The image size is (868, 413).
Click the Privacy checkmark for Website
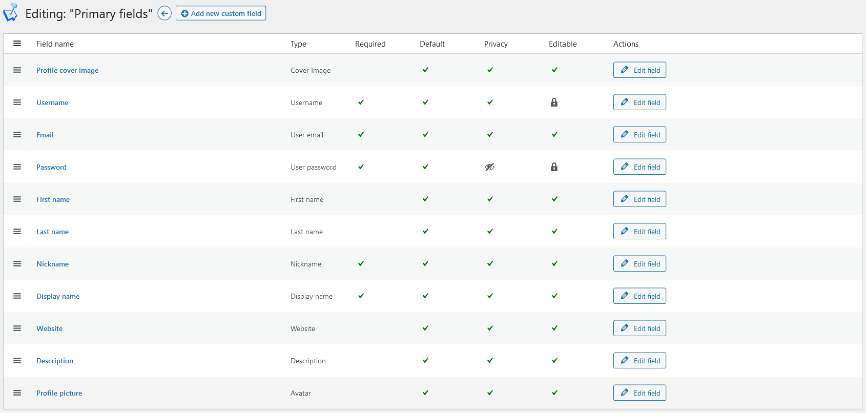[490, 328]
